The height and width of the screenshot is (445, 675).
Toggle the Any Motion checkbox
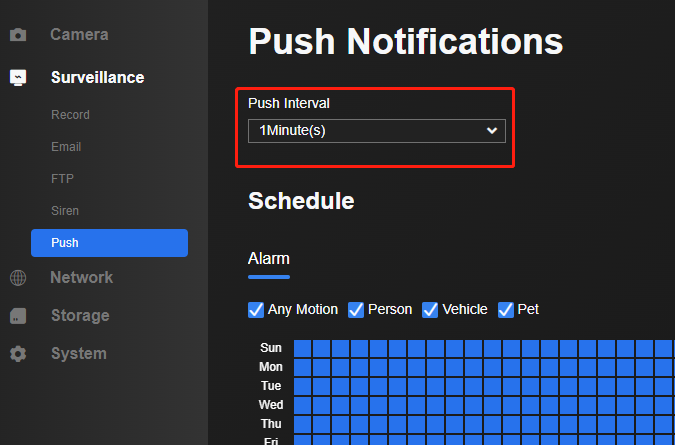pyautogui.click(x=256, y=310)
